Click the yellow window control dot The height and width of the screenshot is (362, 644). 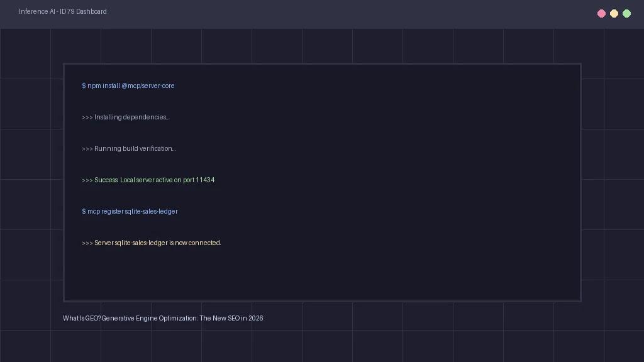[614, 14]
